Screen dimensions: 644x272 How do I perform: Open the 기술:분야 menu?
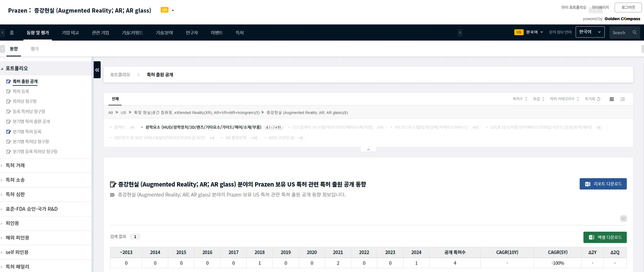[164, 33]
